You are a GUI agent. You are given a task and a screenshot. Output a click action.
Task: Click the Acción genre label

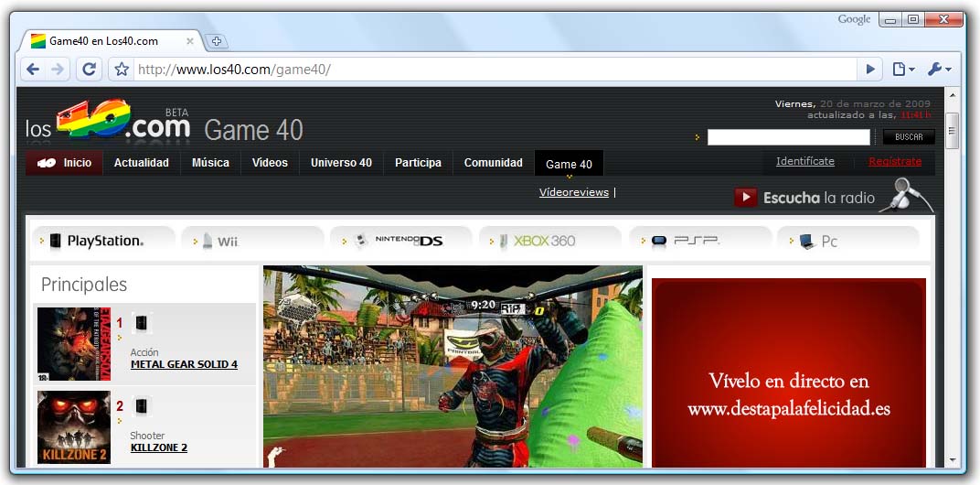click(144, 352)
